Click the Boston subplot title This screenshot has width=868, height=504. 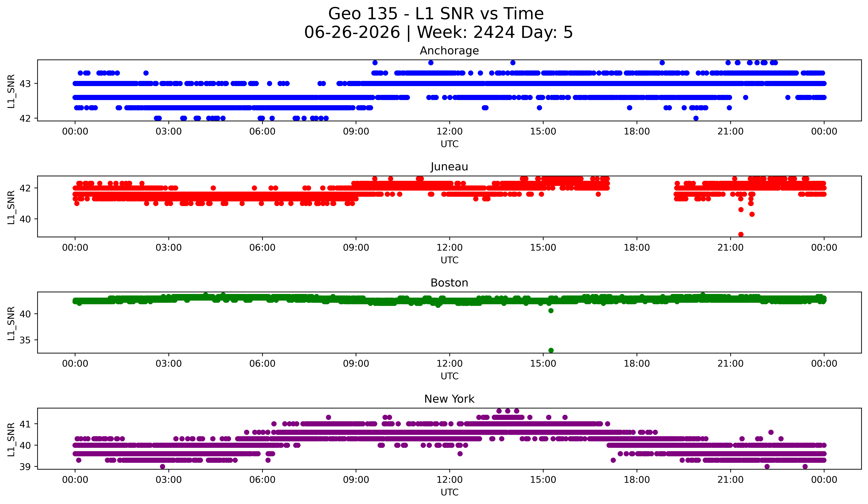coord(449,283)
